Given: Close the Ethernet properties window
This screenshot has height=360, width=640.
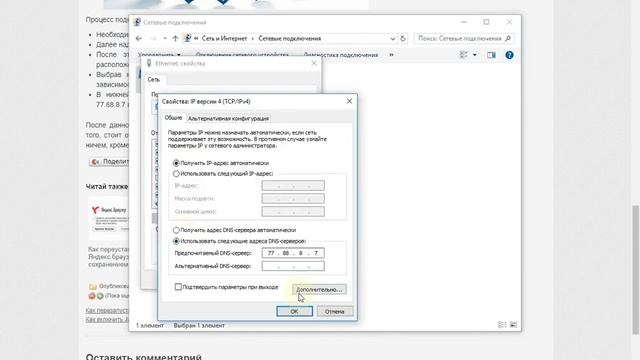Looking at the screenshot, I should [314, 63].
